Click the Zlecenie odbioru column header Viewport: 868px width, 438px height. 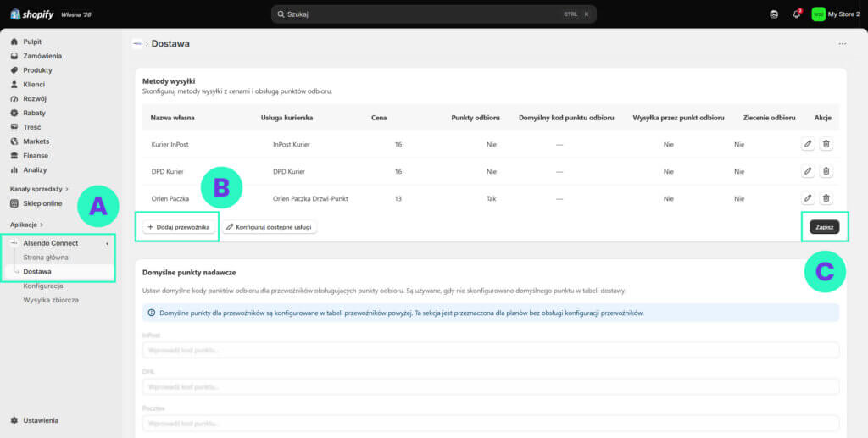pos(769,118)
